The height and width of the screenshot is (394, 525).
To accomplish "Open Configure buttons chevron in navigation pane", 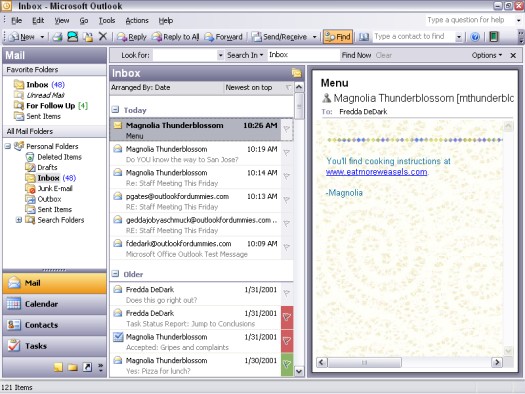I will [100, 368].
